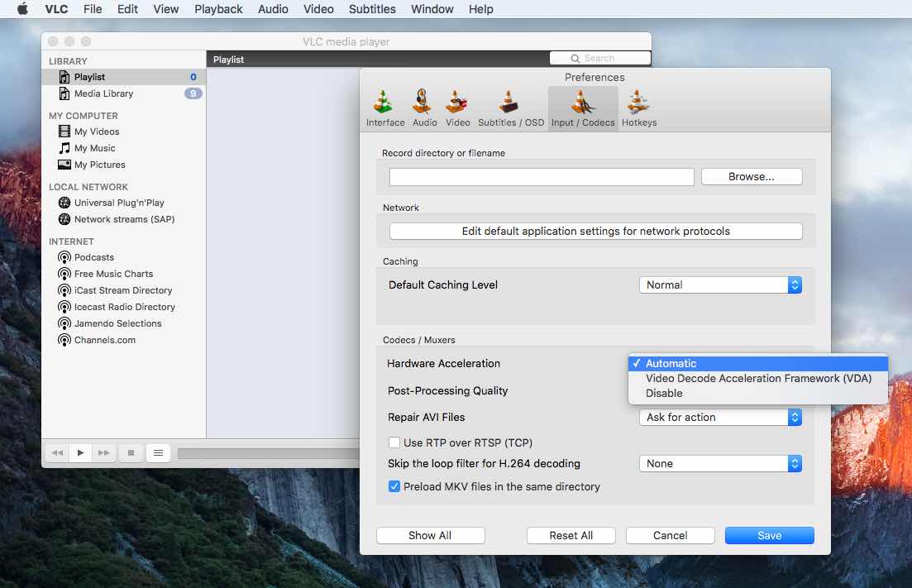912x588 pixels.
Task: Disable preloading MKV files in same directory
Action: point(394,486)
